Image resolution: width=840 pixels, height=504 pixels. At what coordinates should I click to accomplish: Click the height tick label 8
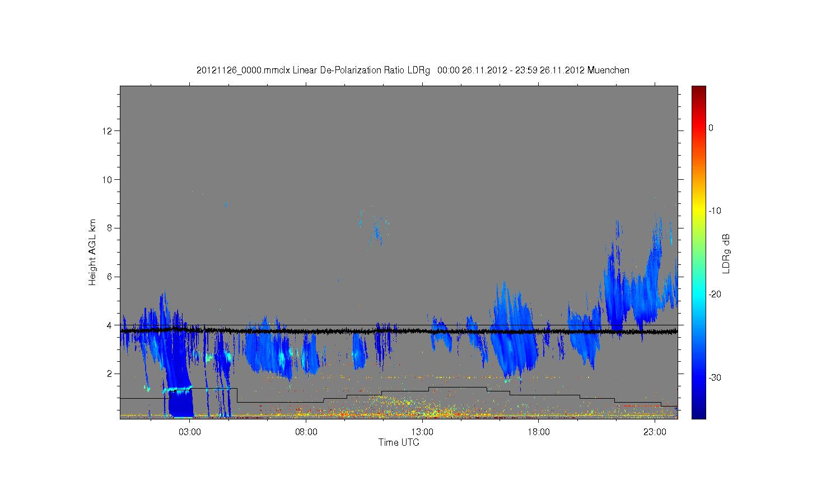coord(110,228)
